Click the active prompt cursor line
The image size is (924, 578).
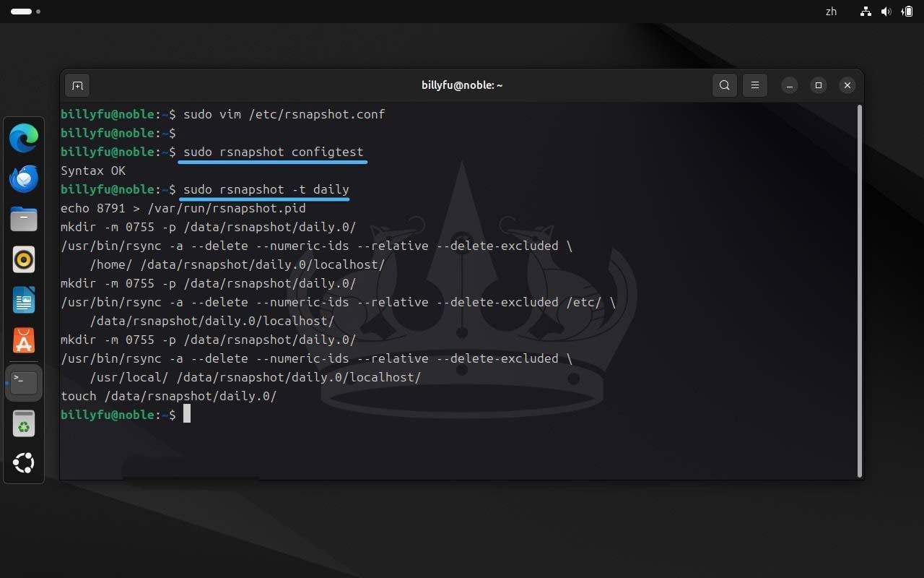126,415
